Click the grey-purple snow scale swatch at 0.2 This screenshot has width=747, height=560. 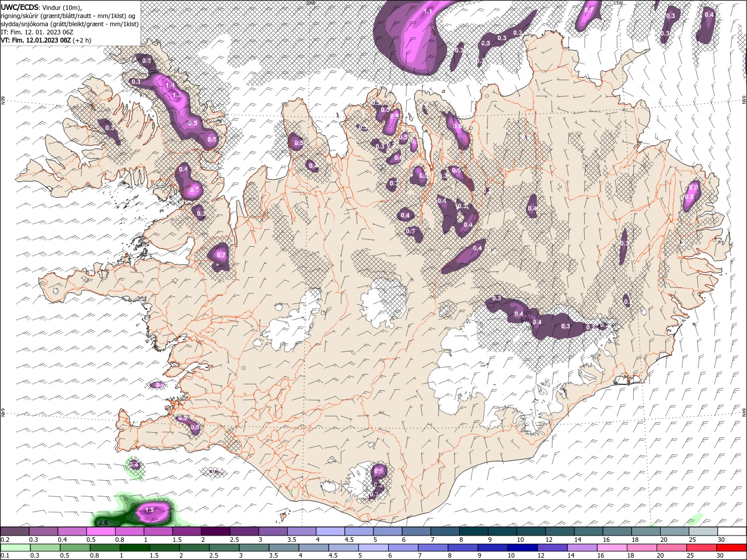(x=15, y=531)
